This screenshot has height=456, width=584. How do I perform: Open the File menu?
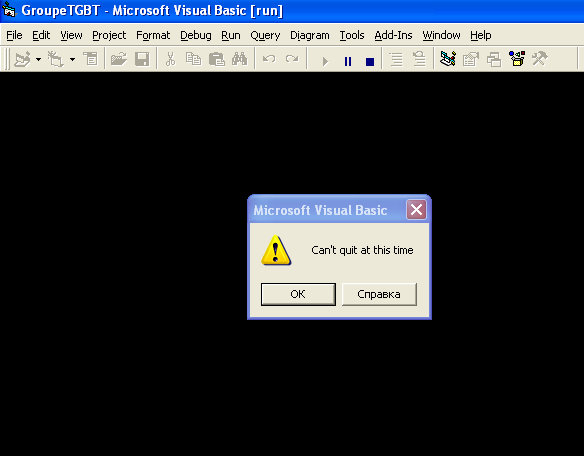pos(15,35)
